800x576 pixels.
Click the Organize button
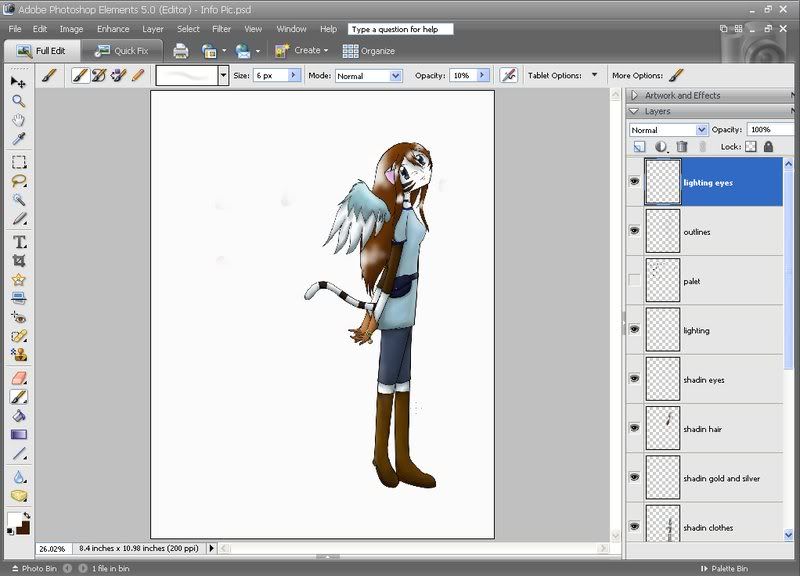pos(369,51)
